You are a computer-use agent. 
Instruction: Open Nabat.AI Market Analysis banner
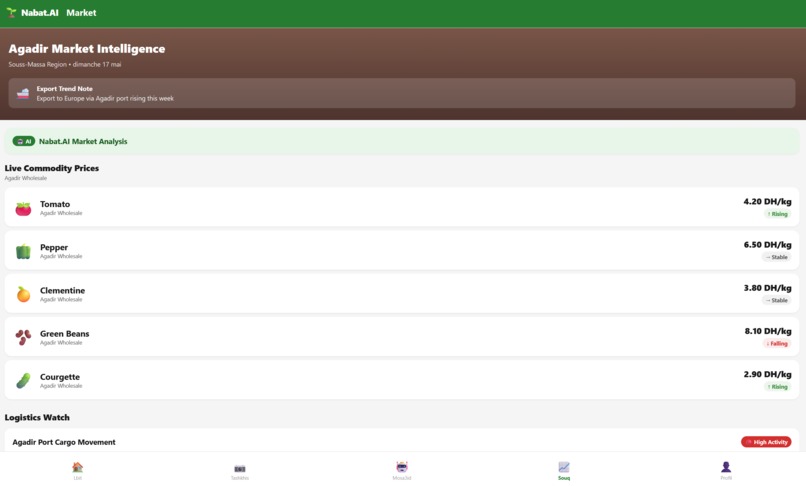click(x=401, y=141)
